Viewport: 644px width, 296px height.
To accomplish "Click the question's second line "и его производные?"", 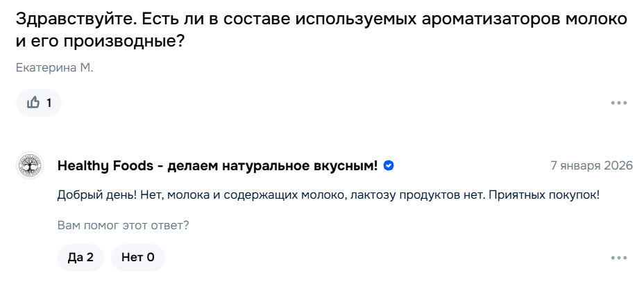I will point(100,42).
